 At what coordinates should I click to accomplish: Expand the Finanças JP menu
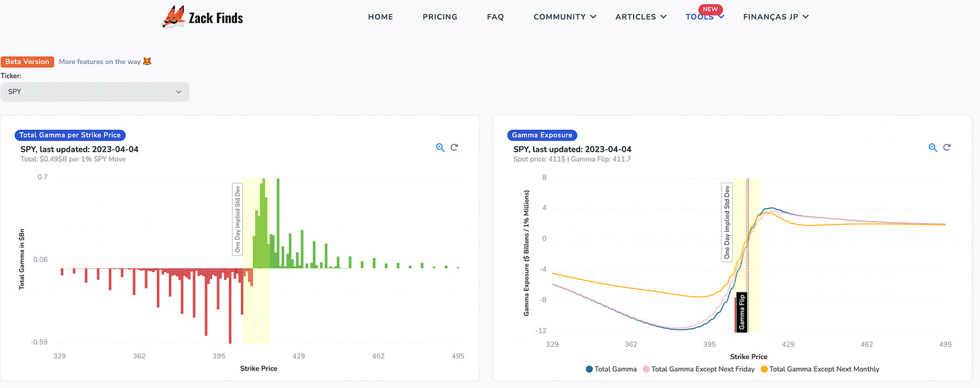tap(775, 17)
